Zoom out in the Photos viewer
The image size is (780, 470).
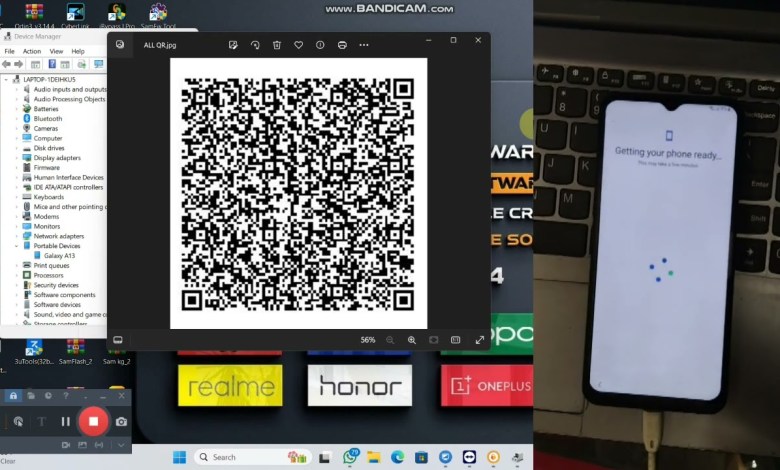[390, 340]
